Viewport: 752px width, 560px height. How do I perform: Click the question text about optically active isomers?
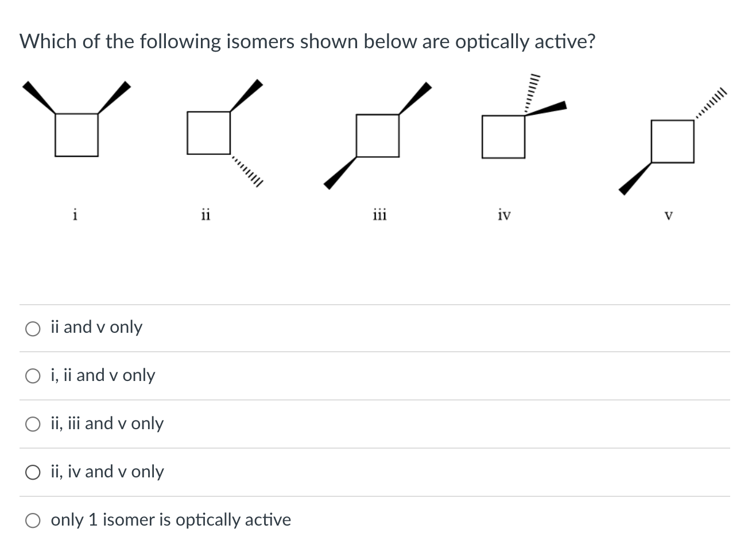click(307, 41)
